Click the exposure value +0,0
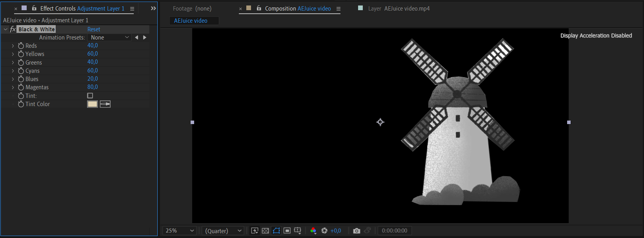644x238 pixels. [336, 231]
